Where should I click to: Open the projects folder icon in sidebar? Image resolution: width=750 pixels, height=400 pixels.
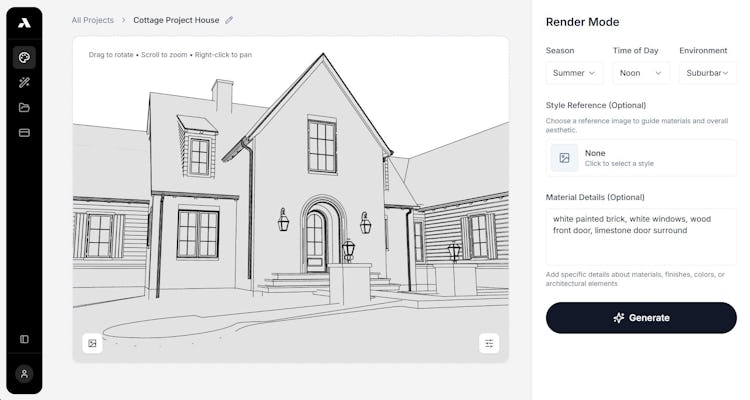24,107
